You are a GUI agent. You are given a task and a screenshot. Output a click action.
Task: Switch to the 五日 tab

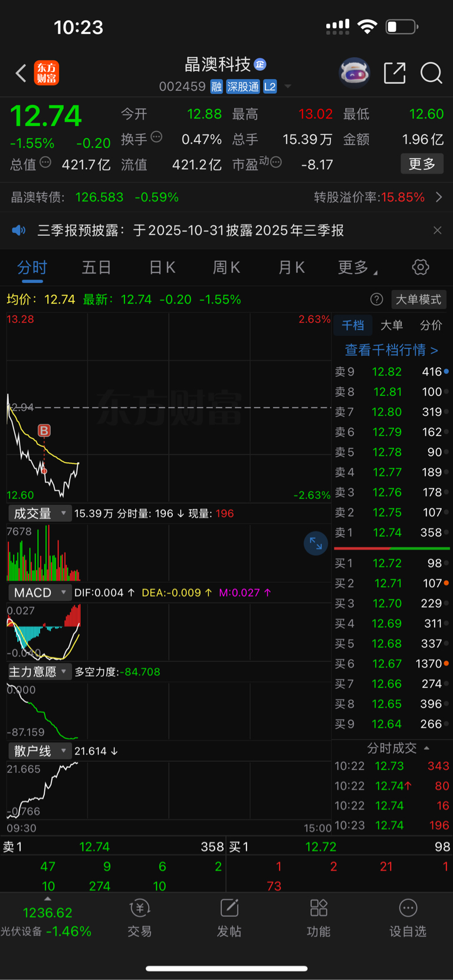pyautogui.click(x=97, y=268)
